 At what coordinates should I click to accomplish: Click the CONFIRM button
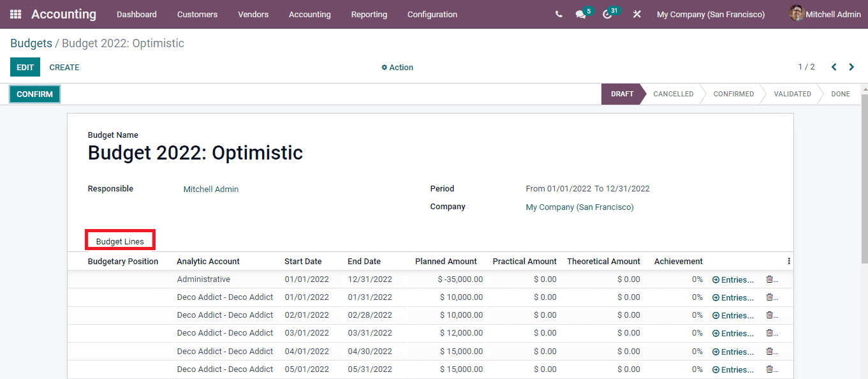(34, 94)
